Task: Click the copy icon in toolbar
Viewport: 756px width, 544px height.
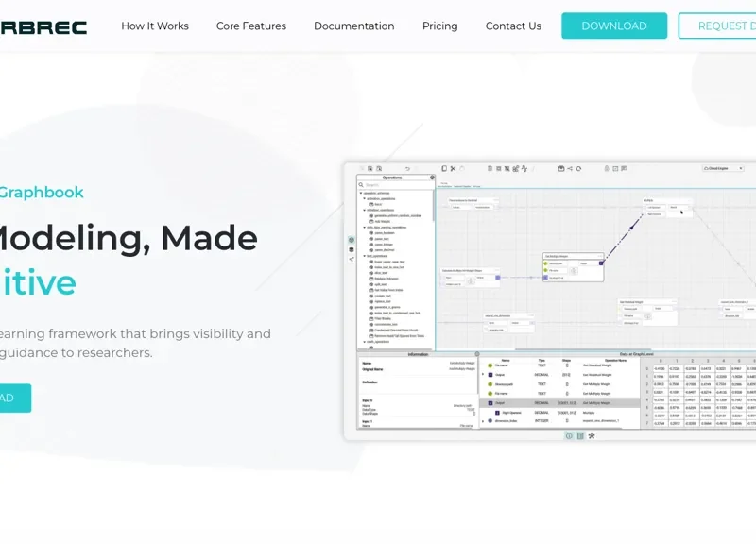Action: [x=444, y=169]
